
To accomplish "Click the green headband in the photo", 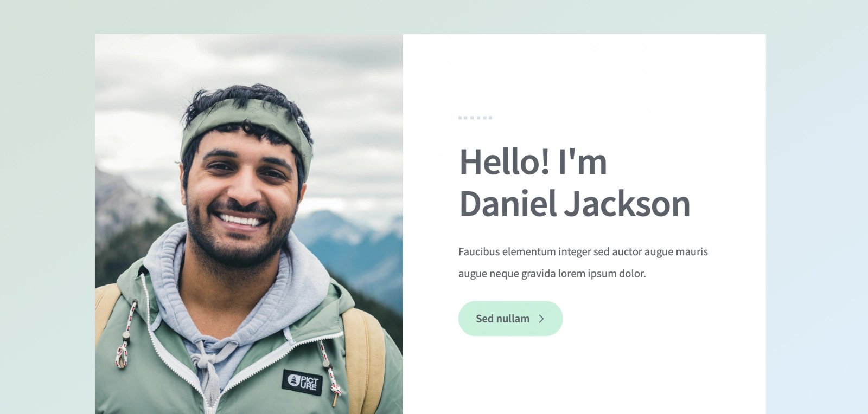I will click(x=247, y=124).
